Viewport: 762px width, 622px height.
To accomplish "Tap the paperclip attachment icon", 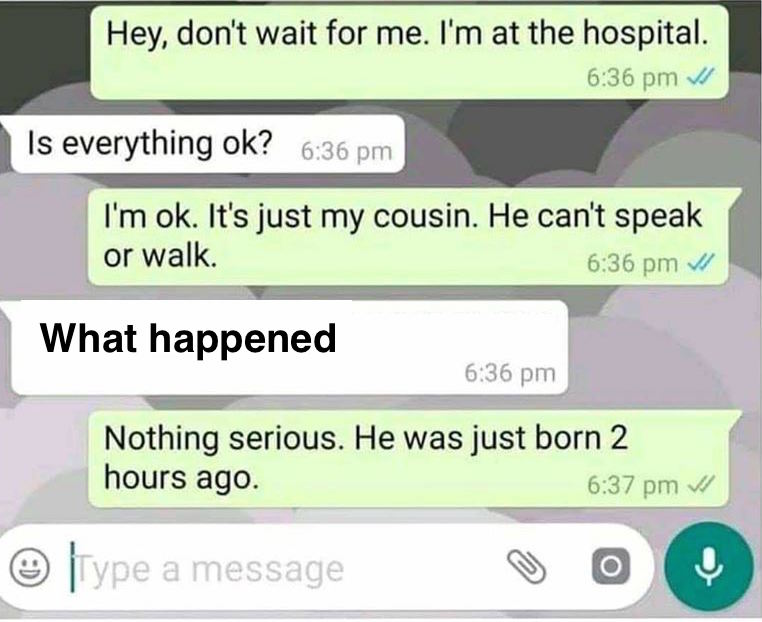I will (x=525, y=567).
